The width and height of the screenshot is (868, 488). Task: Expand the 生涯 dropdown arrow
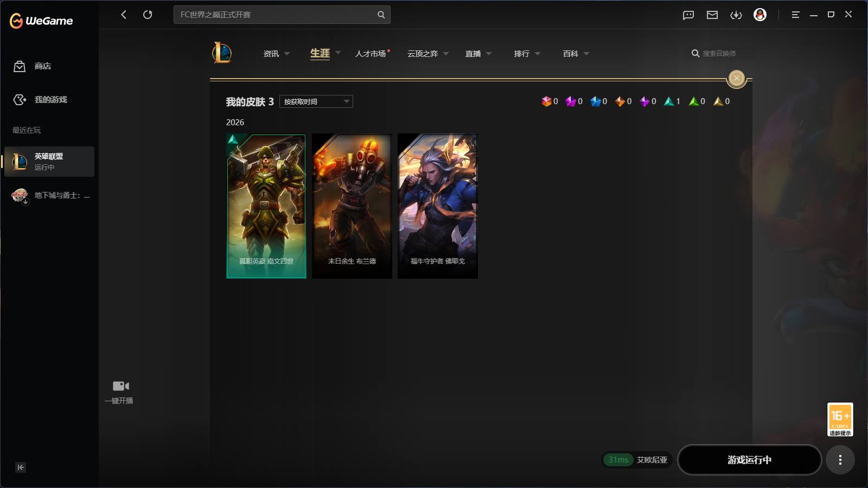(338, 53)
